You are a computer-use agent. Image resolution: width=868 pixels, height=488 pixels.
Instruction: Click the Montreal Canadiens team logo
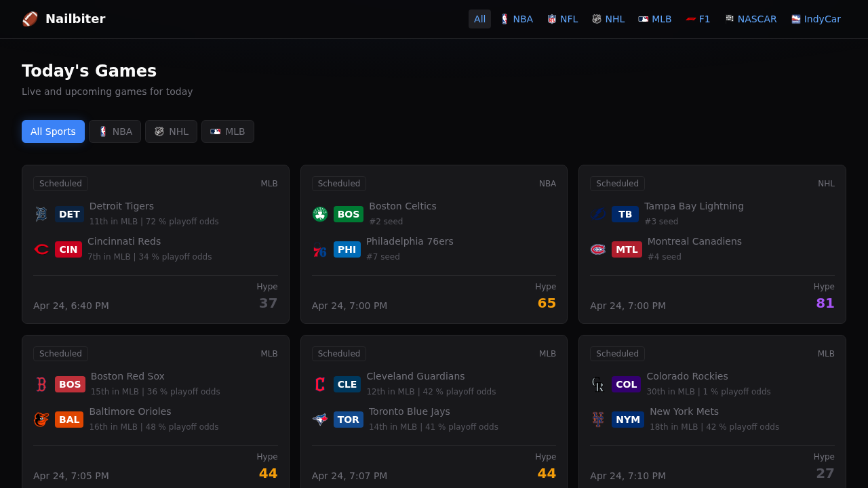coord(598,249)
